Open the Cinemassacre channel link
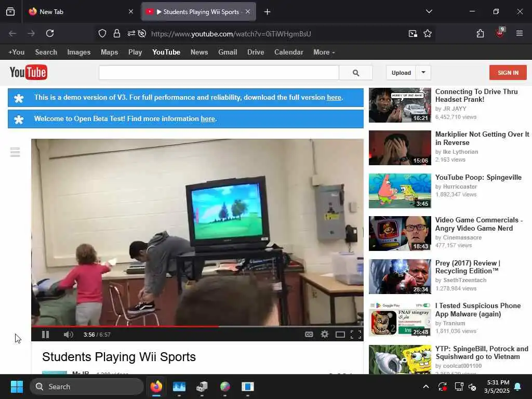Screen dimensions: 532x399 click(462, 237)
